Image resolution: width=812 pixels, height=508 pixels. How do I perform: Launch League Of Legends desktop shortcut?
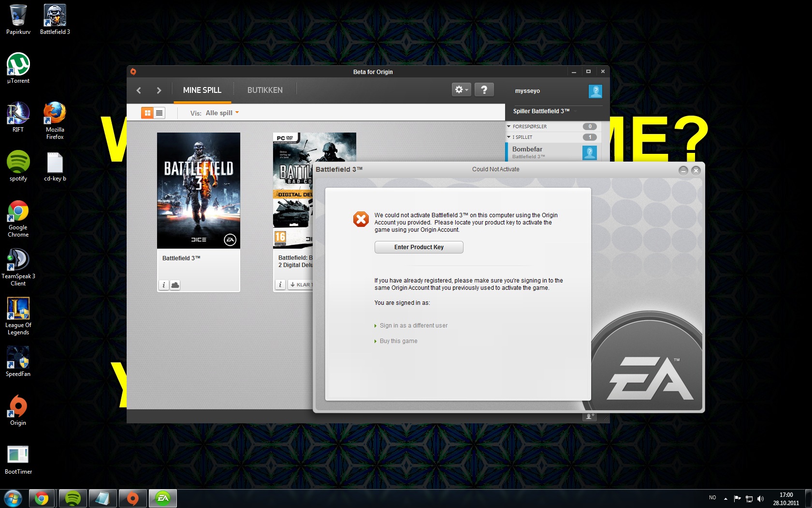point(18,316)
